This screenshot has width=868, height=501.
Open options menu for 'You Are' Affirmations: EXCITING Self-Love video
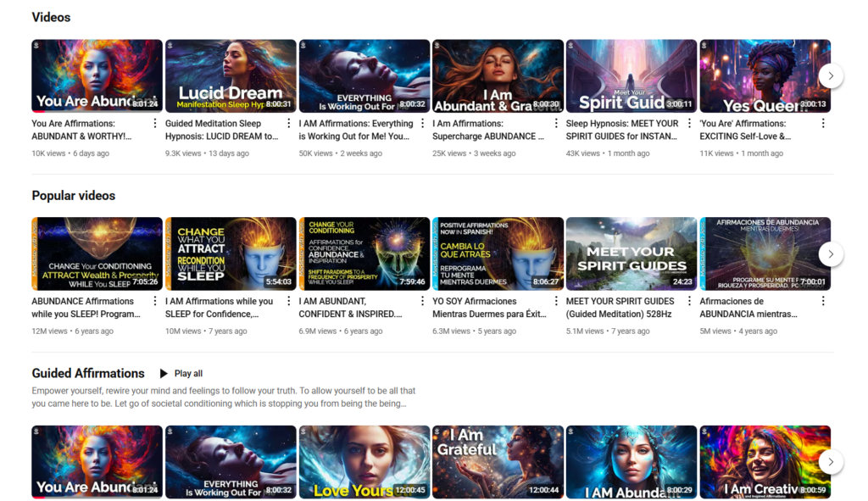coord(823,124)
